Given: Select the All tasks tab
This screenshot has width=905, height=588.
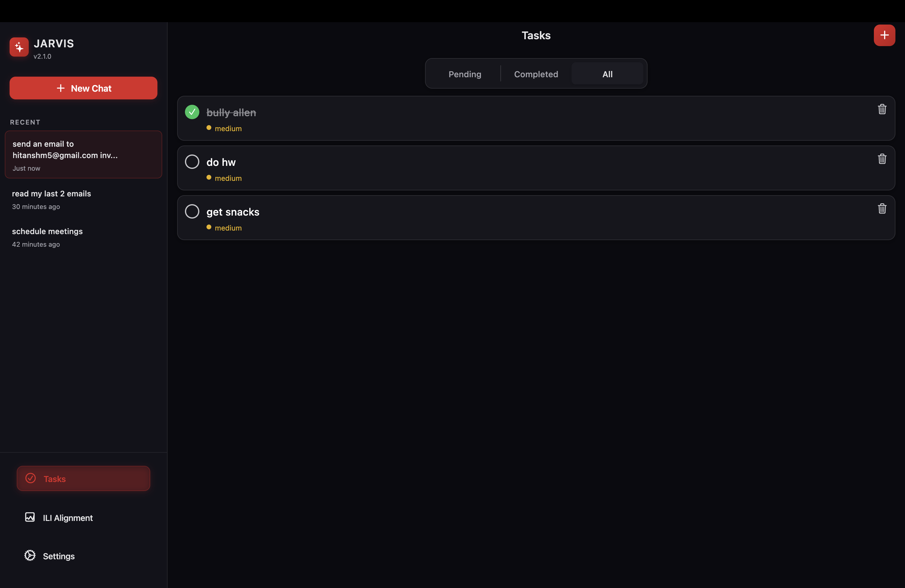Looking at the screenshot, I should (607, 74).
